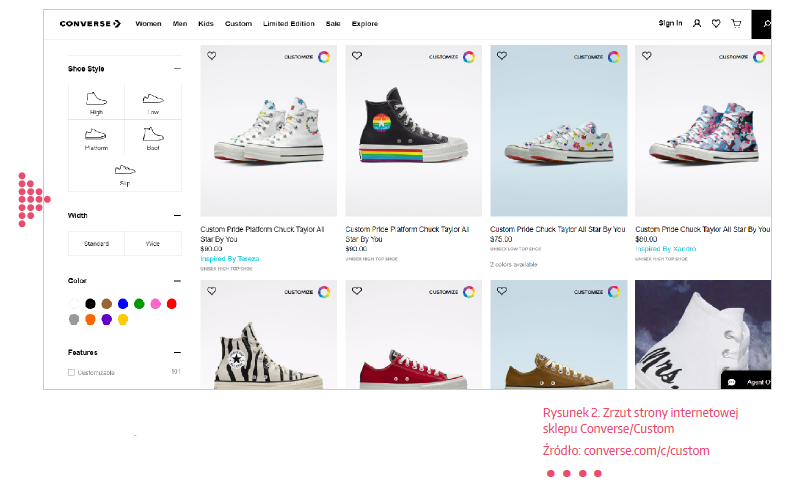Open the account profile icon

[x=697, y=23]
